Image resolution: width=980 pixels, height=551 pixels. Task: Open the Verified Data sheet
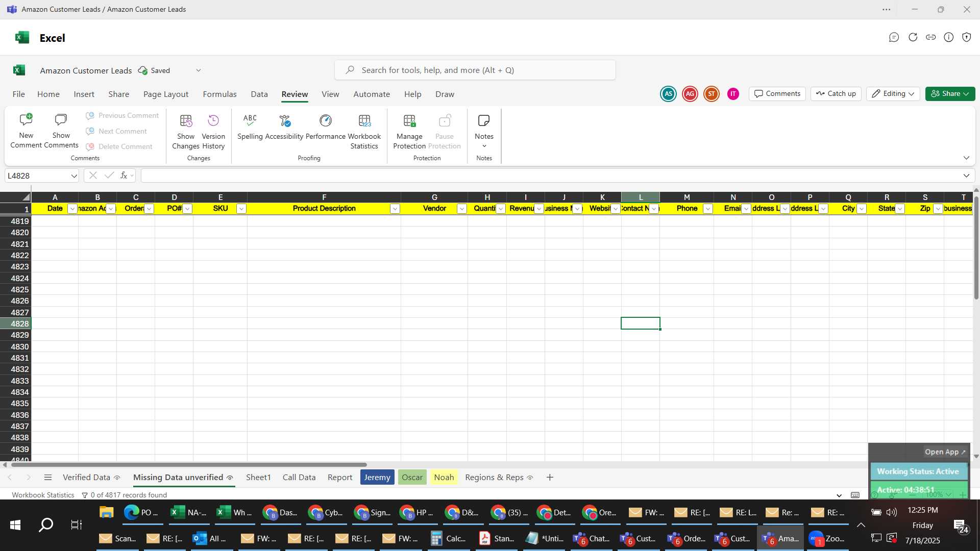pos(91,478)
